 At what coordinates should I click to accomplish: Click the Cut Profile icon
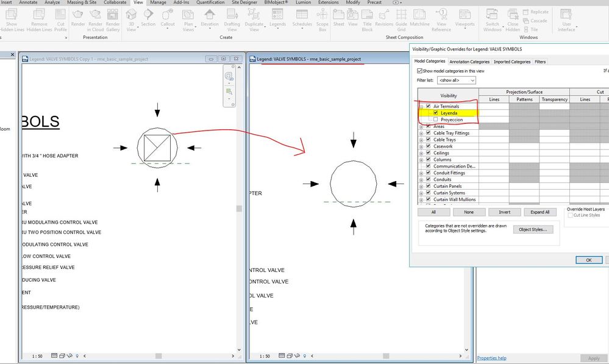coord(60,15)
